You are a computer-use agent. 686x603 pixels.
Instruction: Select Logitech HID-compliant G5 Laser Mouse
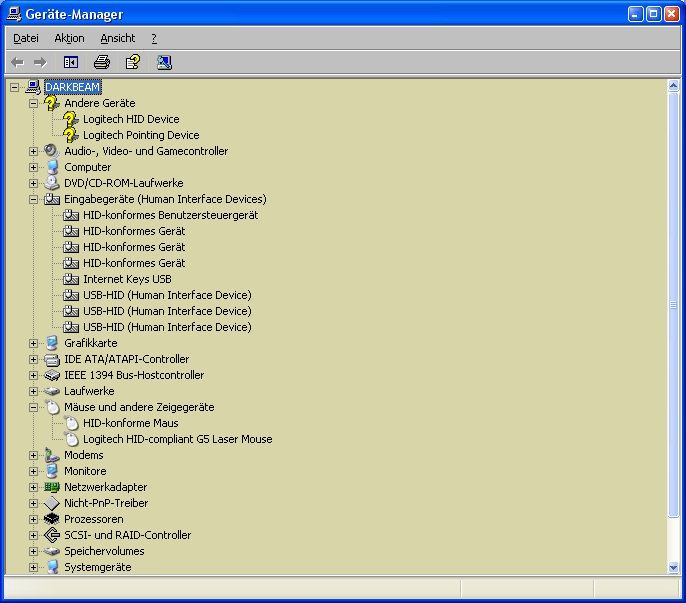pos(178,439)
